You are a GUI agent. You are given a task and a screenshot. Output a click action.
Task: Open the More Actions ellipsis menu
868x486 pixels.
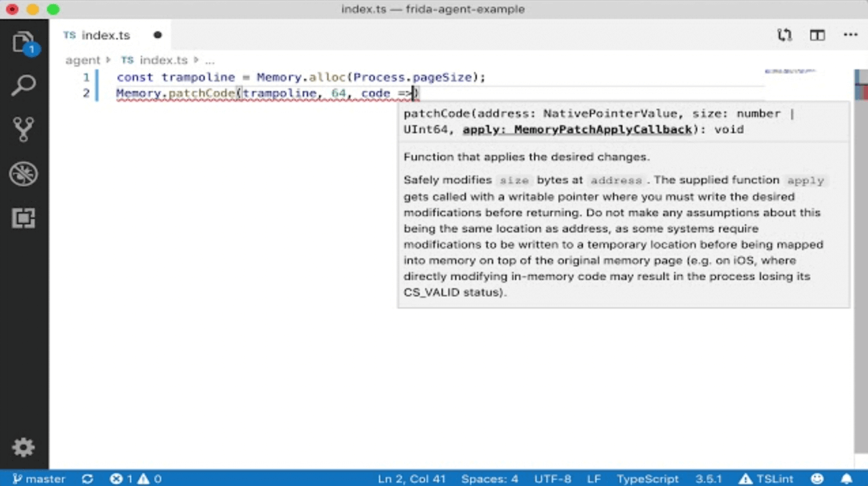(x=850, y=35)
